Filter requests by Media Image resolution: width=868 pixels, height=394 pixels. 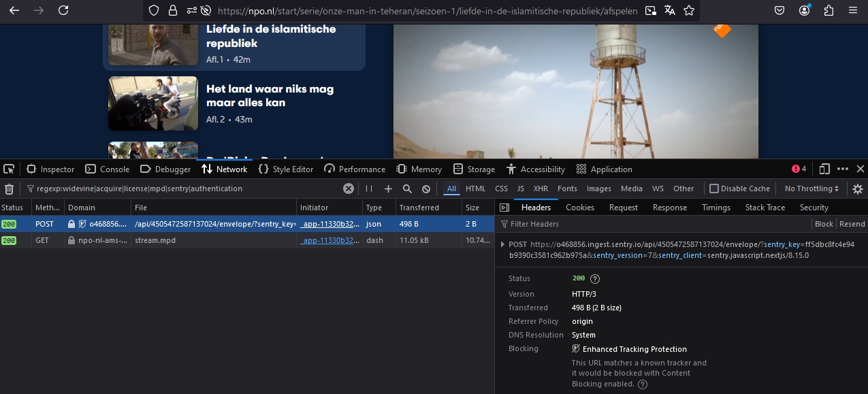(x=631, y=188)
